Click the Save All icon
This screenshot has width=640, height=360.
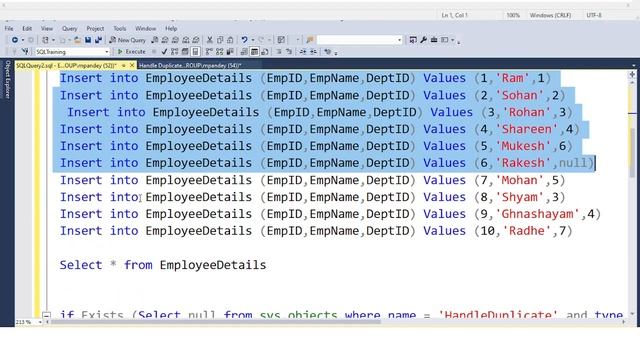pyautogui.click(x=98, y=40)
